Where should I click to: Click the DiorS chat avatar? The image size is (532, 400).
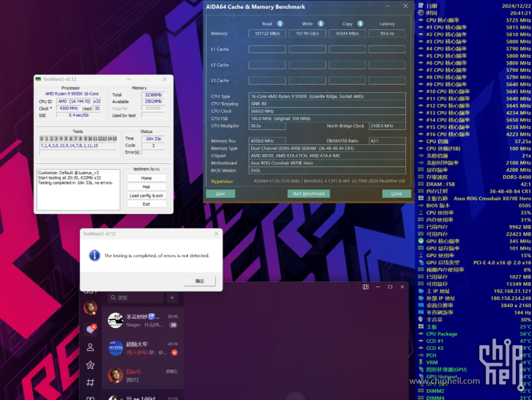pos(115,375)
